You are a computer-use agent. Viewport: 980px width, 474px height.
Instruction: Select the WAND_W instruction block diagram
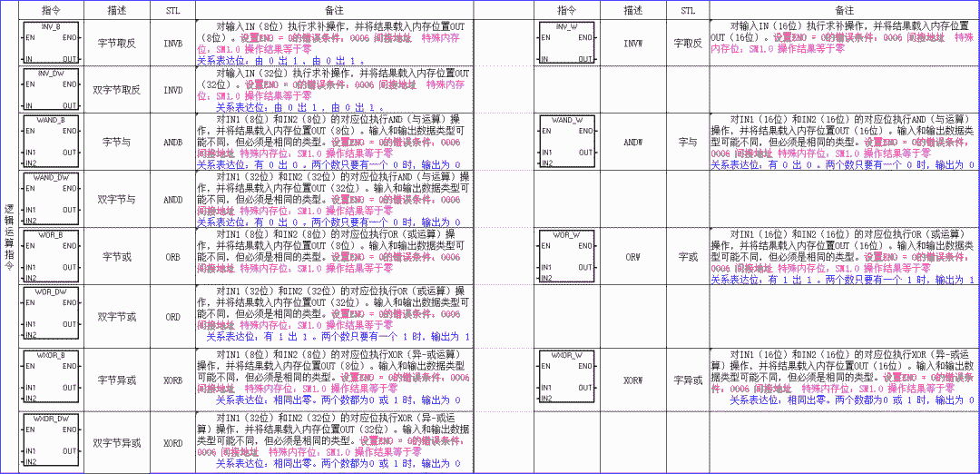click(565, 142)
